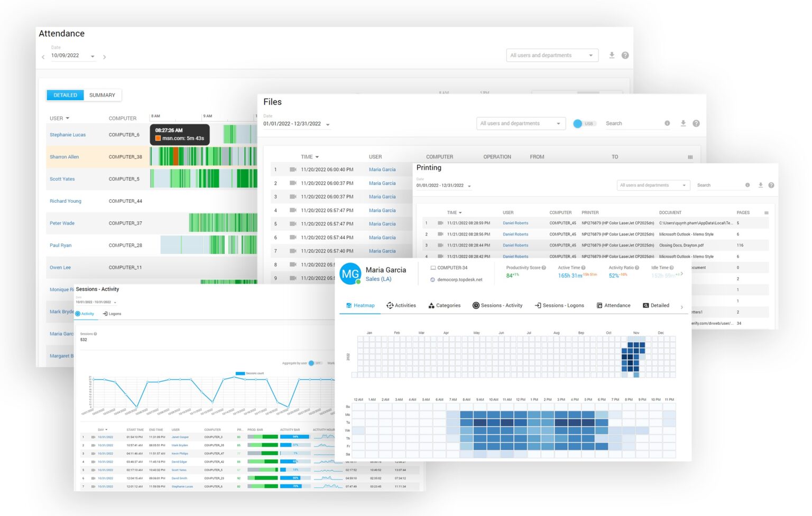Click the Categories icon on Maria Garcia's profile
812x516 pixels.
point(432,305)
